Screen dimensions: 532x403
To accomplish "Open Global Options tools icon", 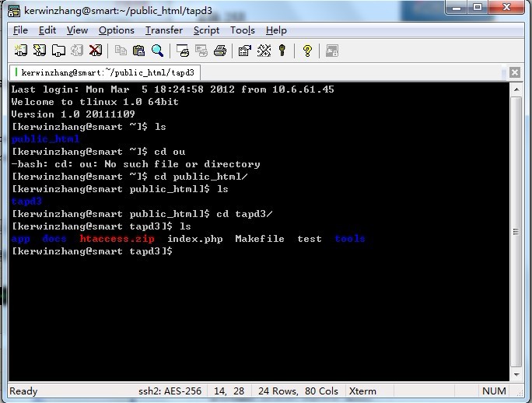I will tap(264, 51).
